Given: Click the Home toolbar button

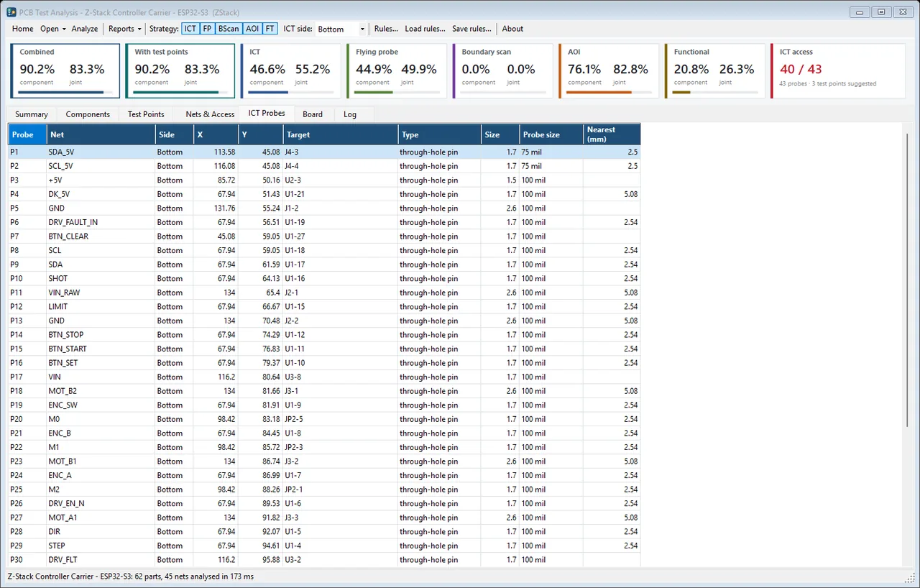Looking at the screenshot, I should point(23,29).
